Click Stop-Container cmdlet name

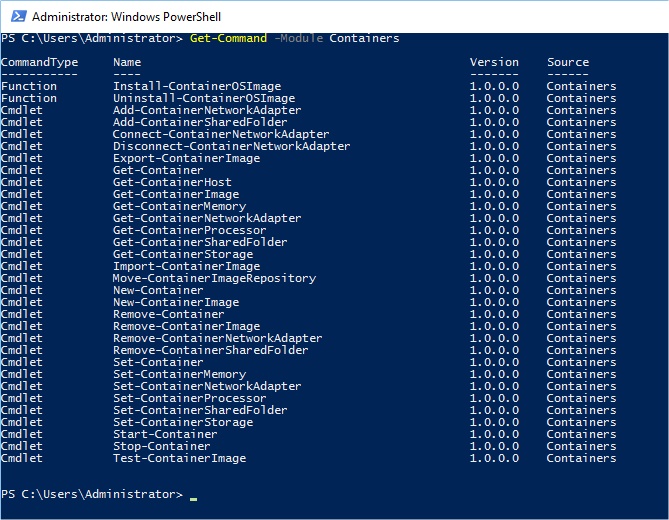coord(162,446)
